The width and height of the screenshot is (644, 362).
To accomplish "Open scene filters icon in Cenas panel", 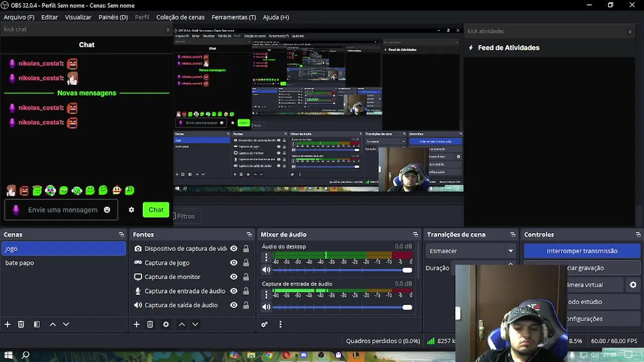I will click(37, 324).
